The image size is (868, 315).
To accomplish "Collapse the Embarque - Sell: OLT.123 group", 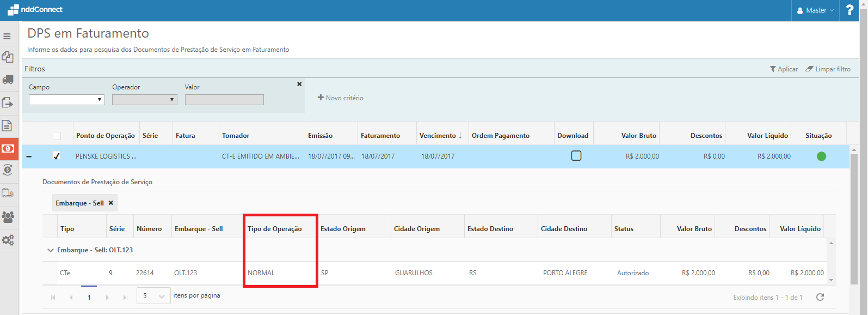I will [51, 250].
